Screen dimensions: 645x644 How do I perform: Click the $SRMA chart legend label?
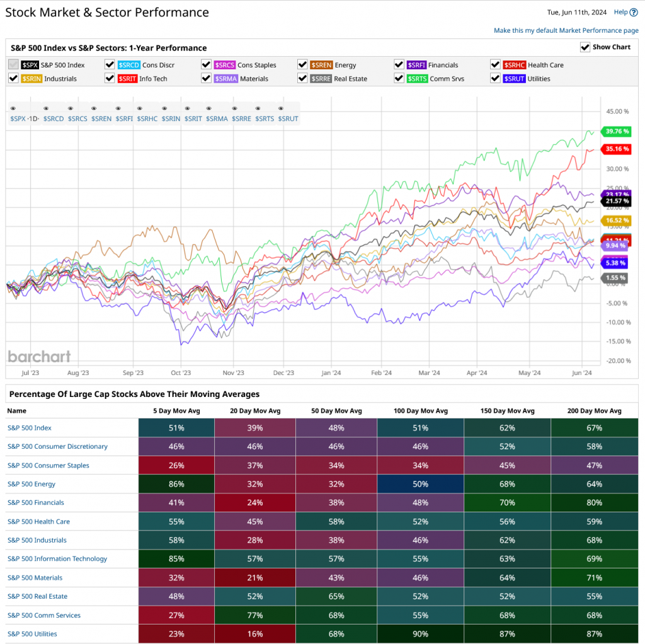pos(217,118)
